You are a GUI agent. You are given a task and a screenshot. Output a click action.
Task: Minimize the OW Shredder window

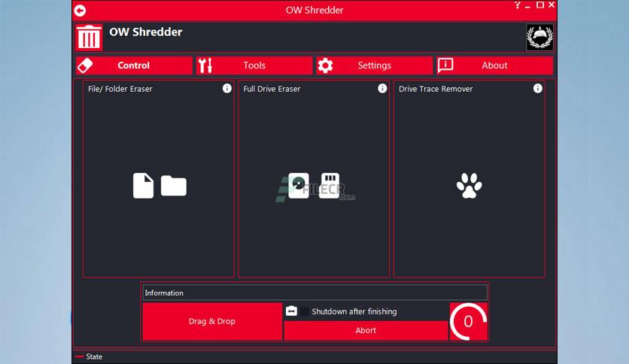coord(528,6)
